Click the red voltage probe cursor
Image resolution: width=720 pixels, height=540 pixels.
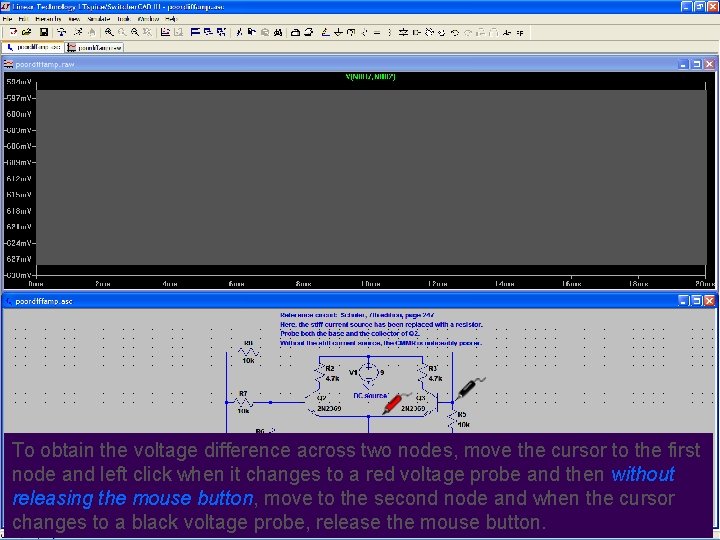point(396,403)
